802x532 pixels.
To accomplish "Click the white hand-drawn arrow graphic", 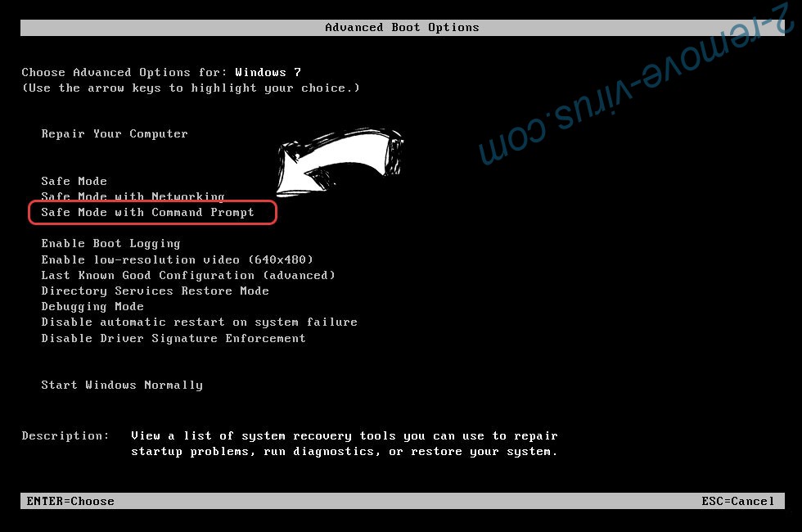I will pyautogui.click(x=340, y=161).
